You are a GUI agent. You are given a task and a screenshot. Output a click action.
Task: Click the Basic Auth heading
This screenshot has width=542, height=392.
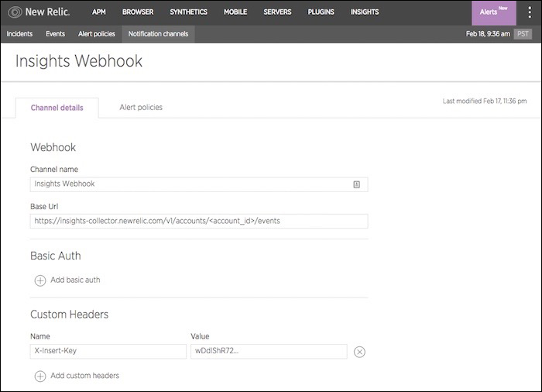coord(56,256)
